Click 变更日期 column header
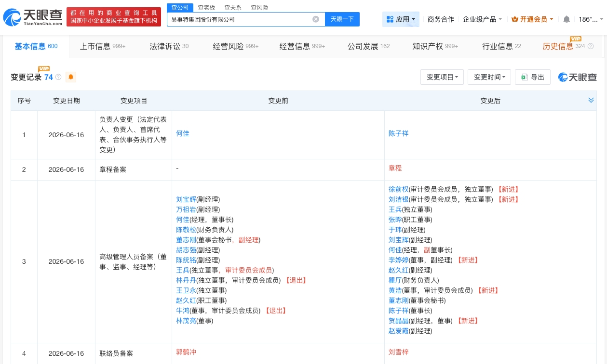This screenshot has height=364, width=607. [67, 101]
